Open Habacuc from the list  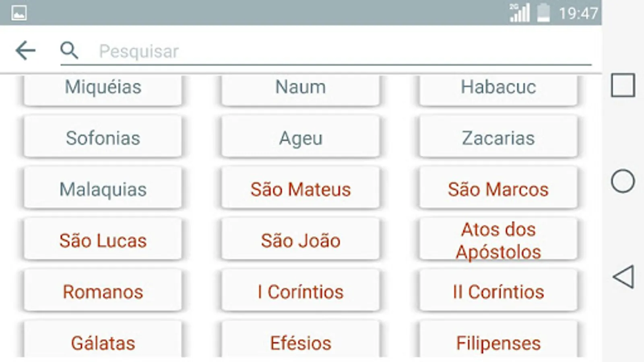[498, 88]
